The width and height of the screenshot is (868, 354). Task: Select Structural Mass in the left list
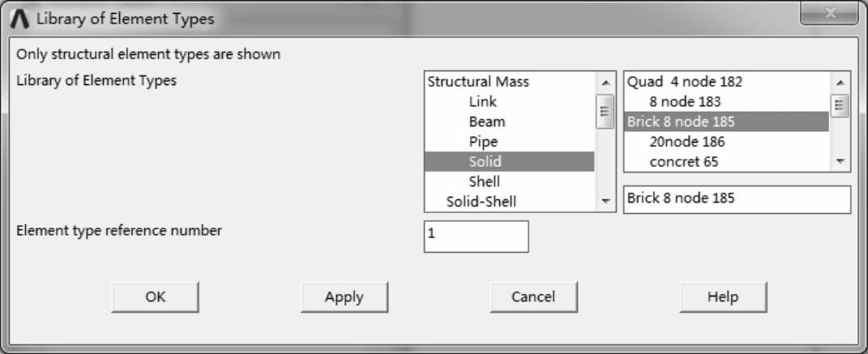[478, 82]
